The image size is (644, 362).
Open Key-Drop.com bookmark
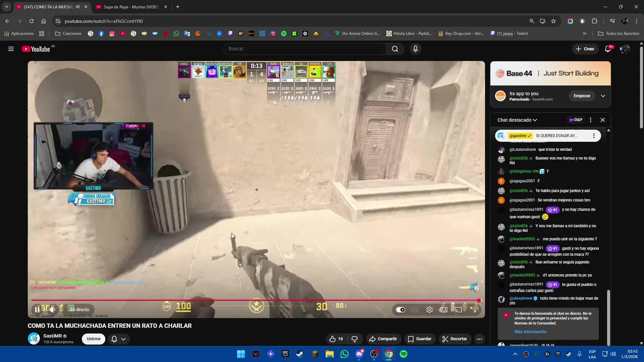click(461, 34)
